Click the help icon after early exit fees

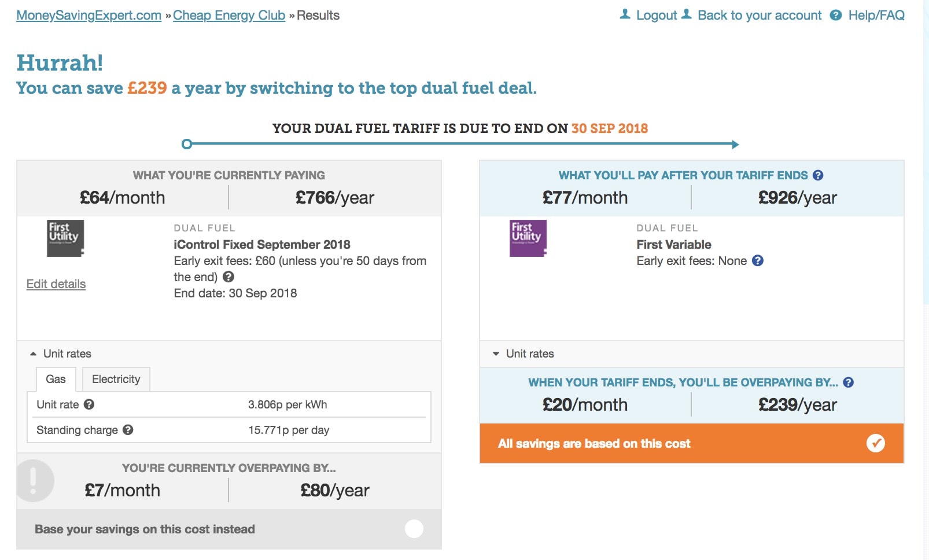pos(228,277)
